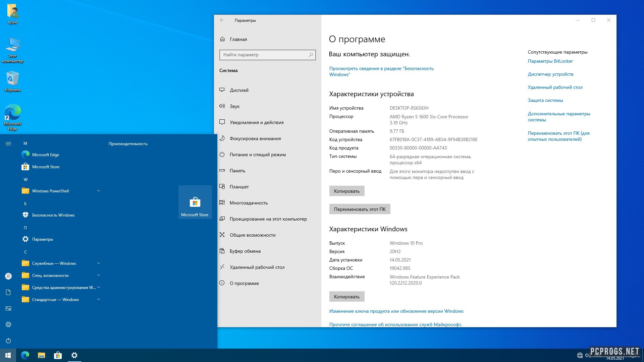Click the letter W header in app list

(x=25, y=180)
